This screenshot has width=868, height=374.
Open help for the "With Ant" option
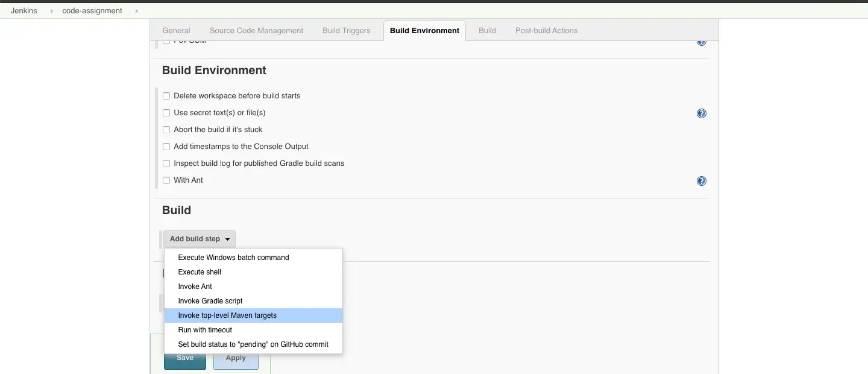[701, 180]
